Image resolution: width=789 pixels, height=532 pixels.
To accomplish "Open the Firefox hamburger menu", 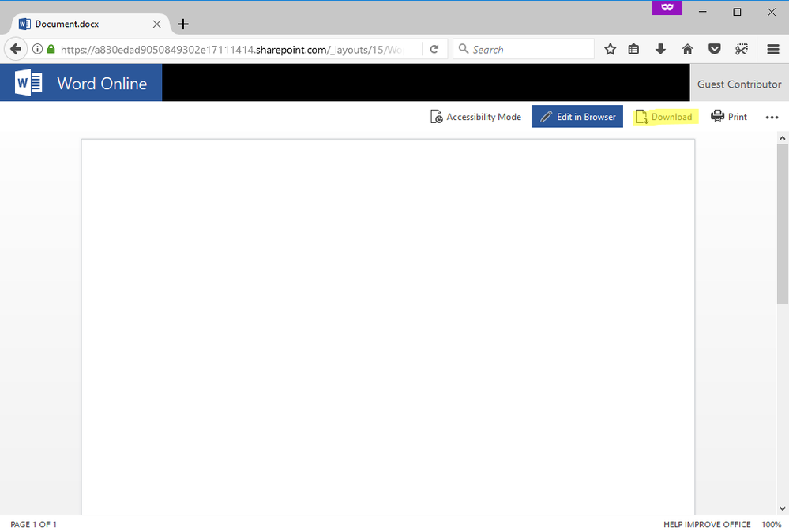I will click(x=773, y=49).
